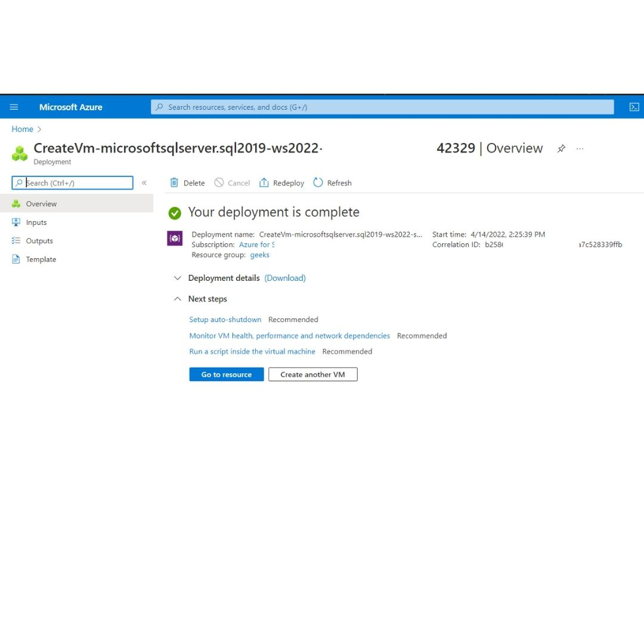Download the deployment details
This screenshot has height=644, width=644.
coord(285,278)
